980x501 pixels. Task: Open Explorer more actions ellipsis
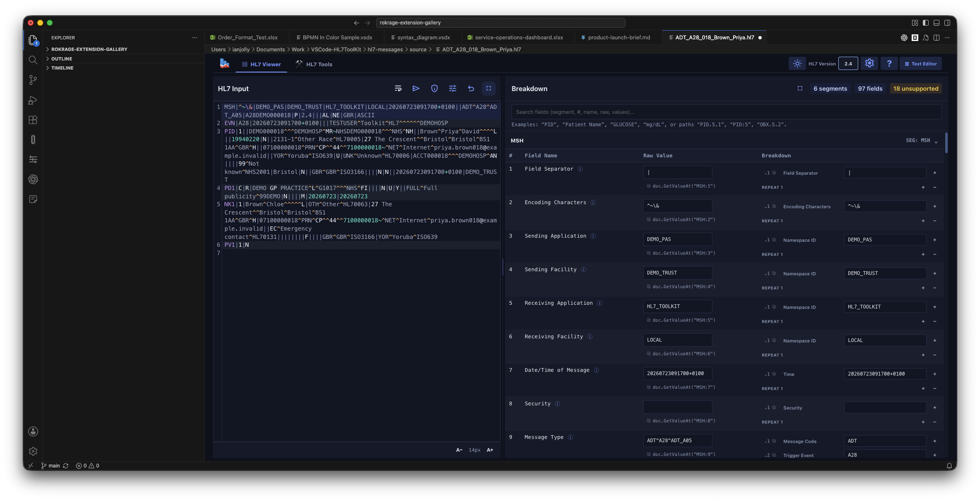[x=195, y=38]
